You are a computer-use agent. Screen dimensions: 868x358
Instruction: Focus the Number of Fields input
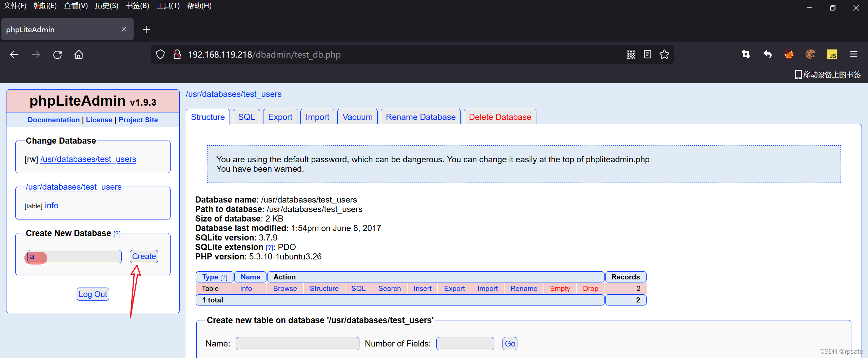click(x=465, y=344)
